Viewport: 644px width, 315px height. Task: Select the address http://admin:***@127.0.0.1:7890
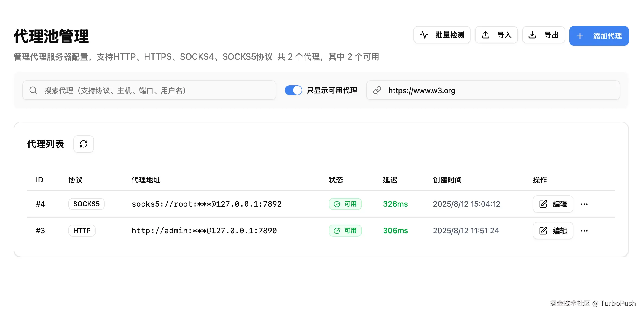(204, 231)
